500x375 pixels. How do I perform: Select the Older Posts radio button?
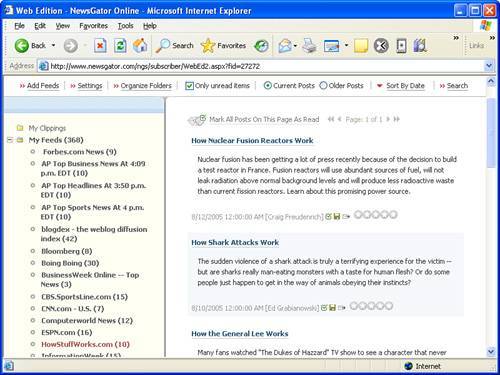[323, 86]
